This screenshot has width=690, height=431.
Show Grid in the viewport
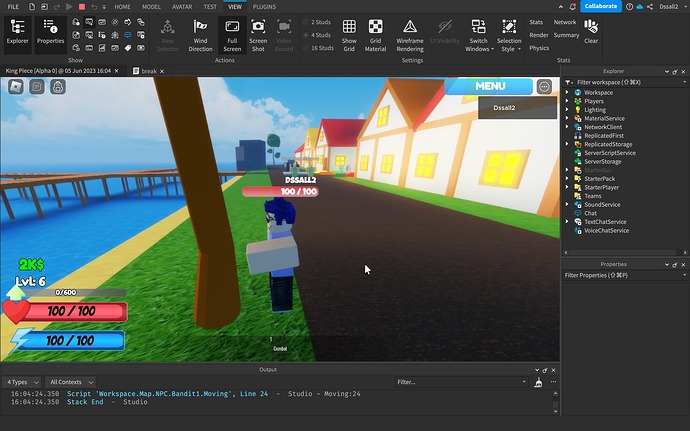pos(349,35)
